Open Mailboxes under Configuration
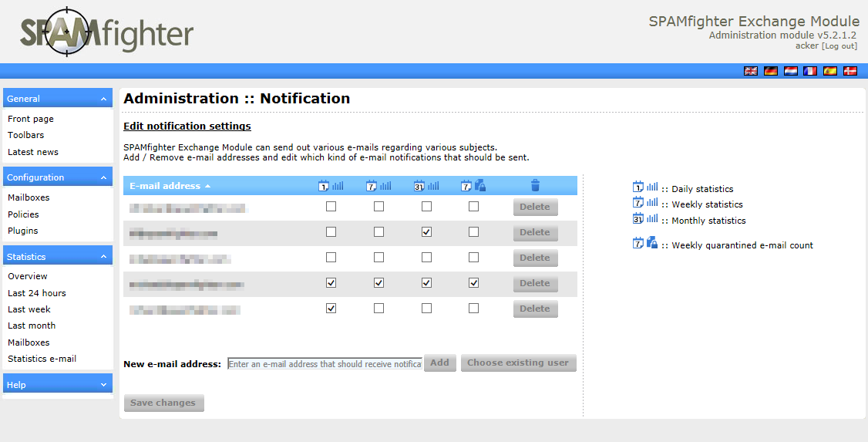Image resolution: width=868 pixels, height=442 pixels. [29, 197]
